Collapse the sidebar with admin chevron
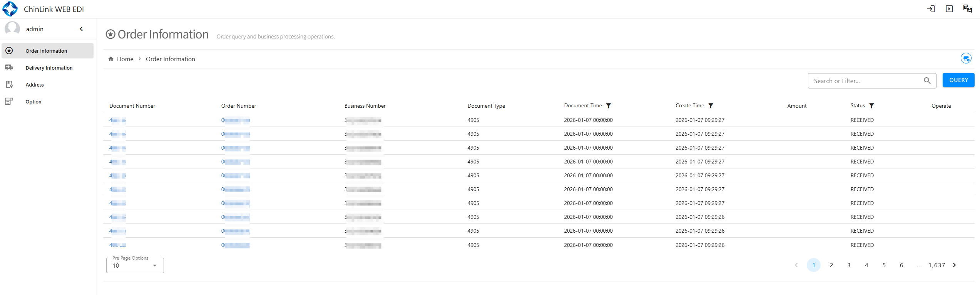This screenshot has height=295, width=980. tap(81, 29)
